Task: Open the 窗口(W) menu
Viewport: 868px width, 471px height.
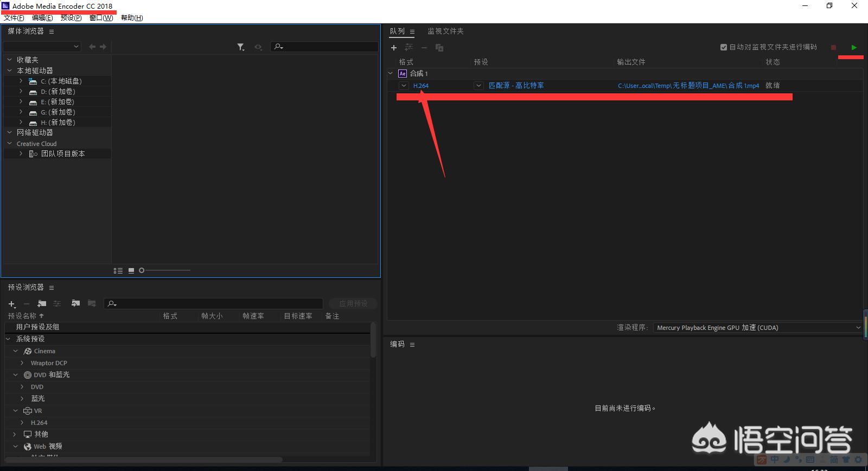Action: [101, 18]
